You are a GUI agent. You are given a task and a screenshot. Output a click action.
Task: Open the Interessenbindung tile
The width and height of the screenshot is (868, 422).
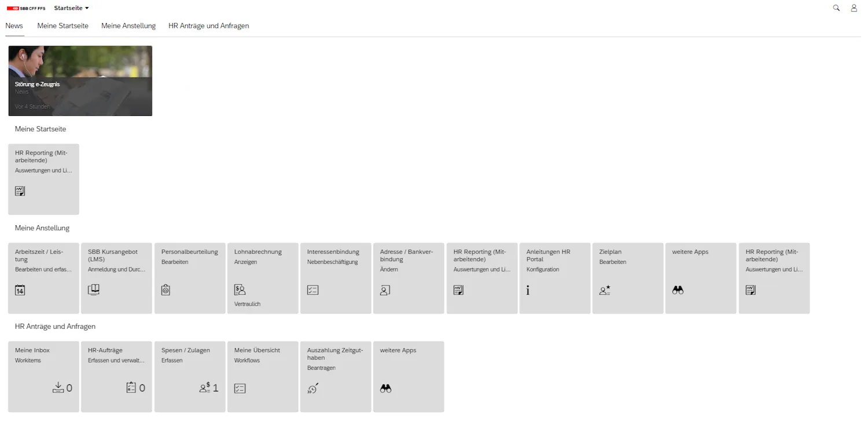pyautogui.click(x=336, y=278)
